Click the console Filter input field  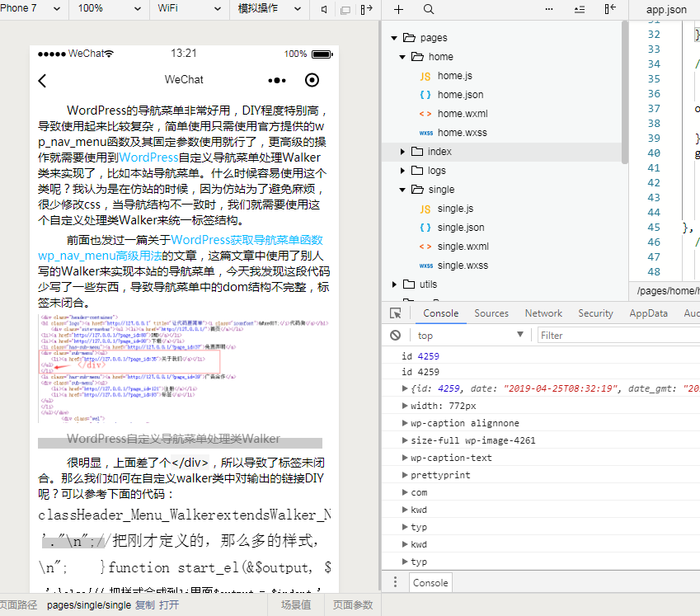pyautogui.click(x=618, y=336)
